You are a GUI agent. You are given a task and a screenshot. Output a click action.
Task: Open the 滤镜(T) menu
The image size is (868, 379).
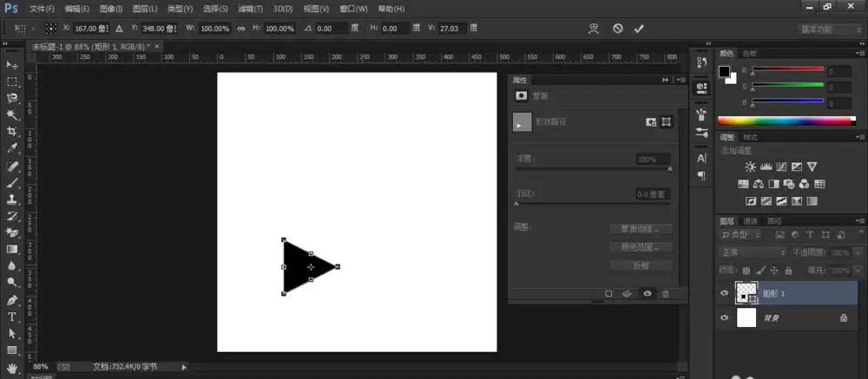(x=250, y=9)
